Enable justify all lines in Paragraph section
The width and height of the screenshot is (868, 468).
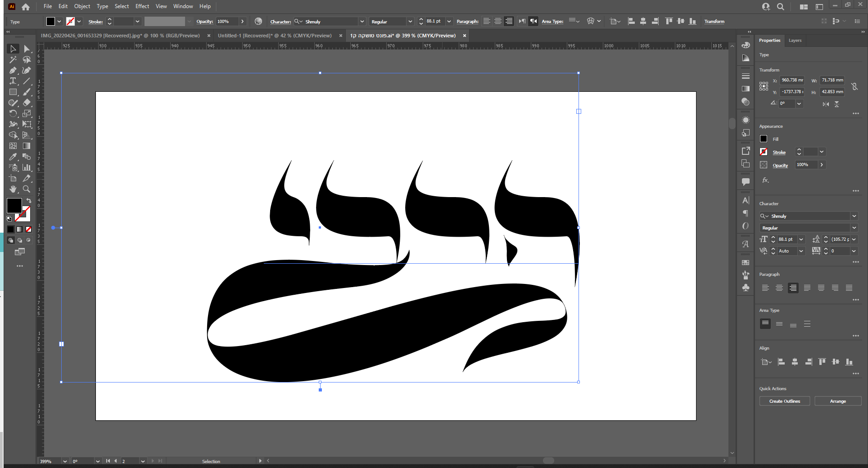(x=849, y=288)
